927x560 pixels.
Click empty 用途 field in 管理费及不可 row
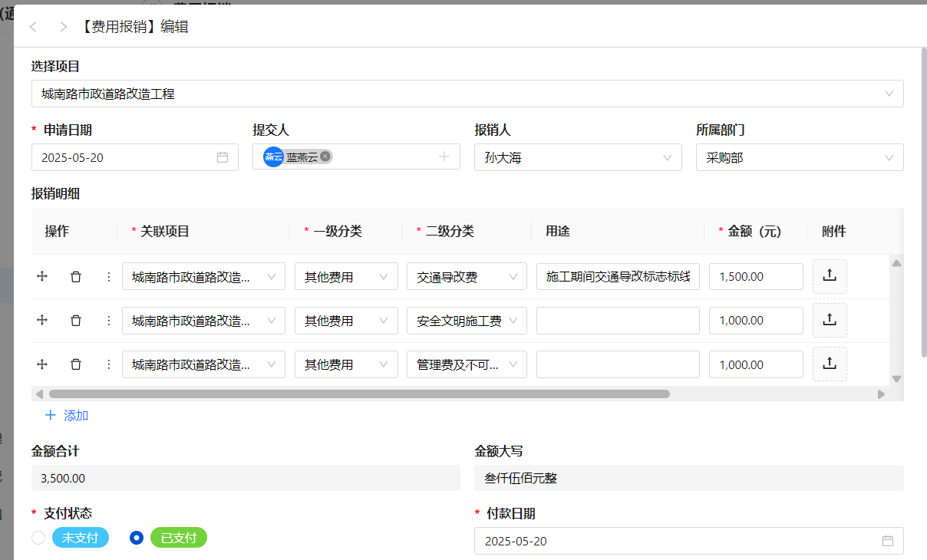618,364
